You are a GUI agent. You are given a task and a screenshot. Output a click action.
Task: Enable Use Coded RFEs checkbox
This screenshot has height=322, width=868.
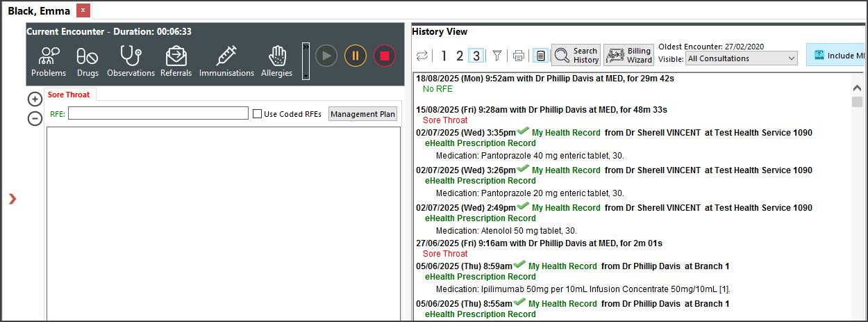click(x=257, y=114)
